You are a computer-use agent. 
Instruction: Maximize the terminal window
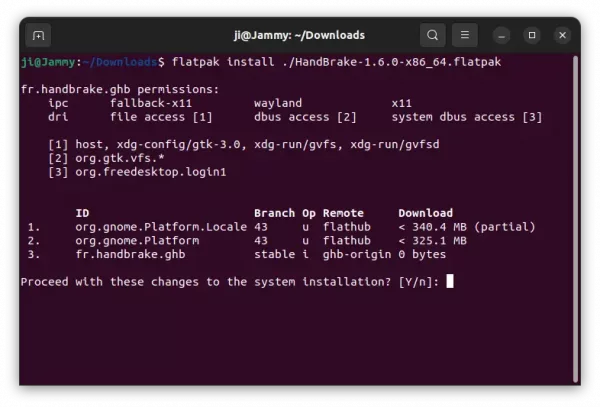click(x=532, y=36)
